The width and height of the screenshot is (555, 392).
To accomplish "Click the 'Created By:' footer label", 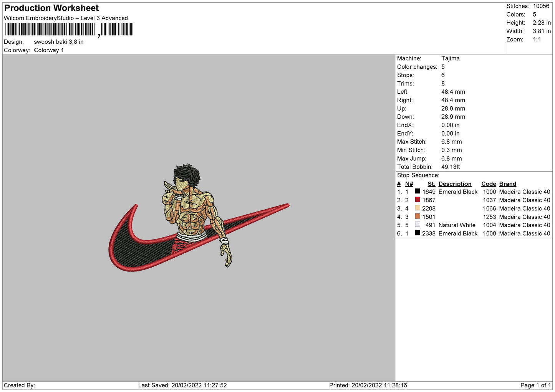I will pyautogui.click(x=19, y=385).
